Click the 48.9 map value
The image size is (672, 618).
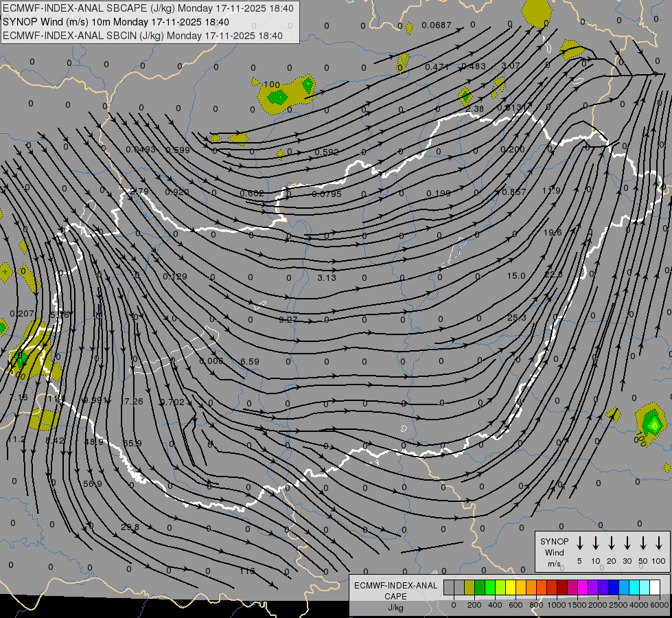[x=94, y=442]
